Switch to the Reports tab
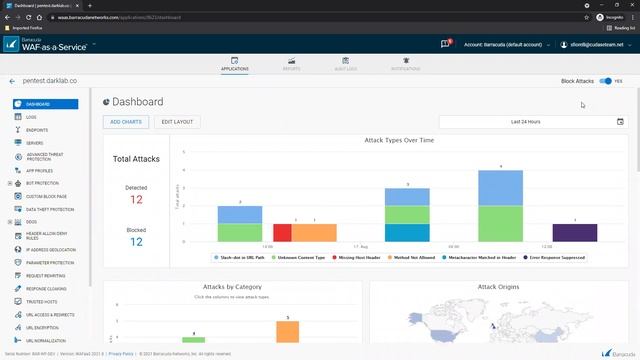640x360 pixels. coord(291,64)
